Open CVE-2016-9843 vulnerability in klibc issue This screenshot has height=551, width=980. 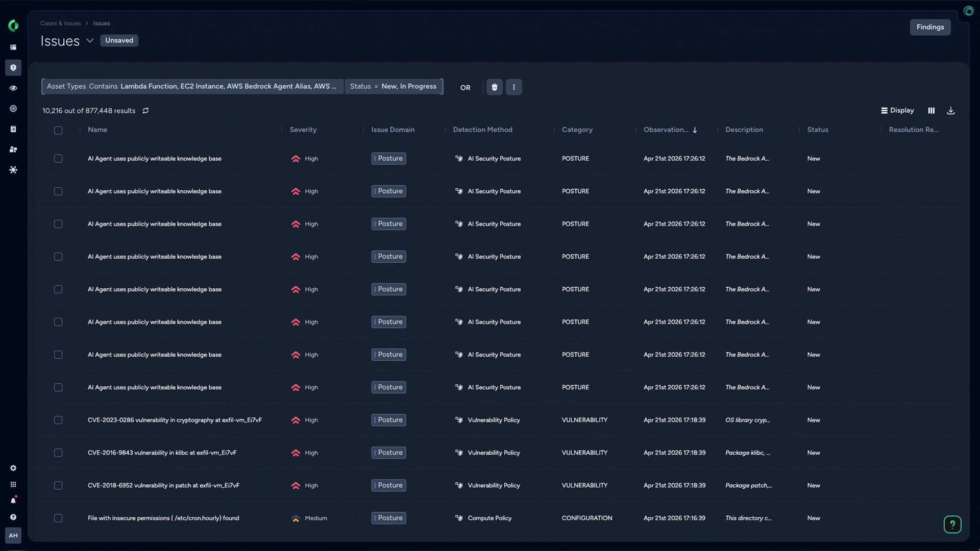(162, 453)
